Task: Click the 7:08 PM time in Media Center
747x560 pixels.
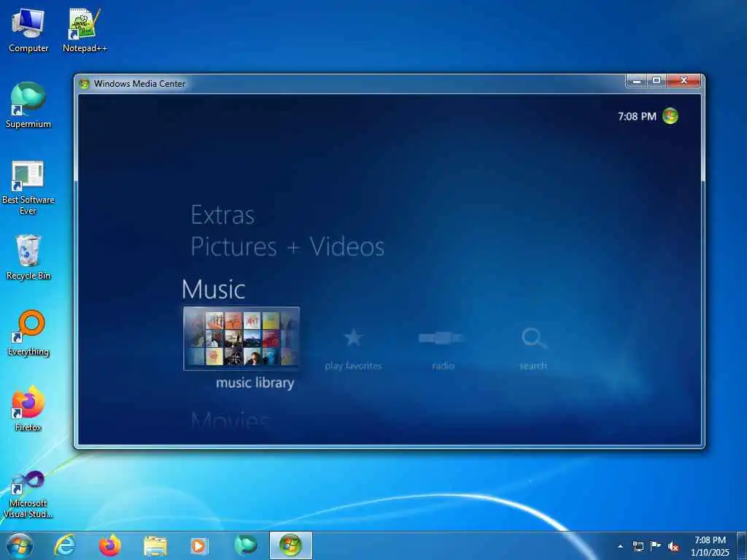Action: click(x=637, y=116)
